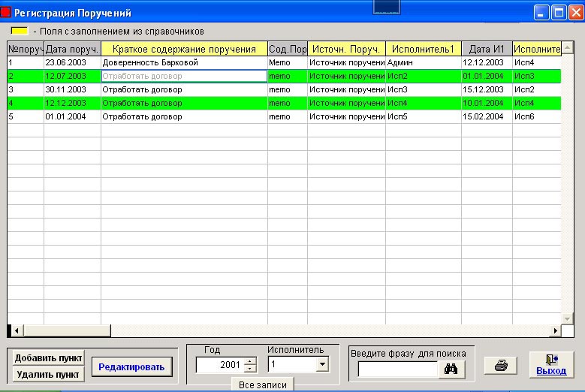Click the binoculars search icon
The image size is (585, 392).
point(451,369)
